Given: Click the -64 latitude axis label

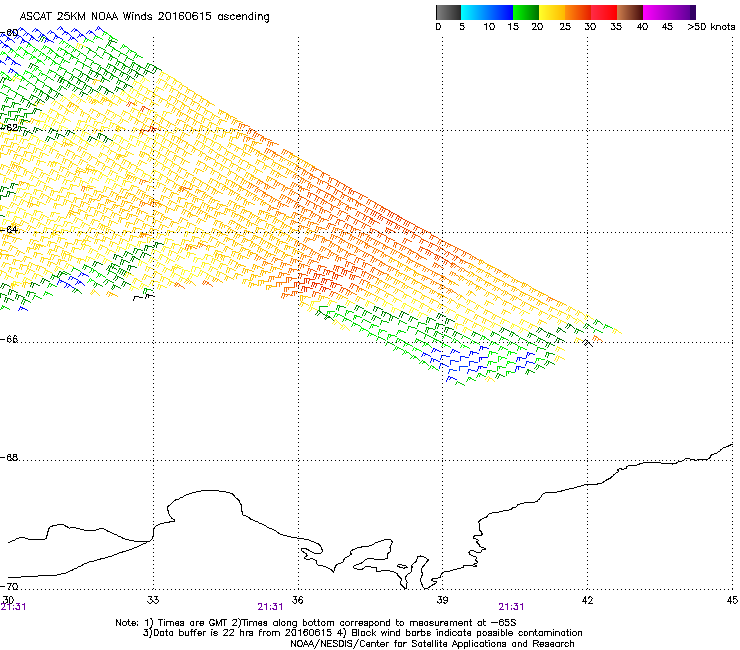Looking at the screenshot, I should (9, 229).
